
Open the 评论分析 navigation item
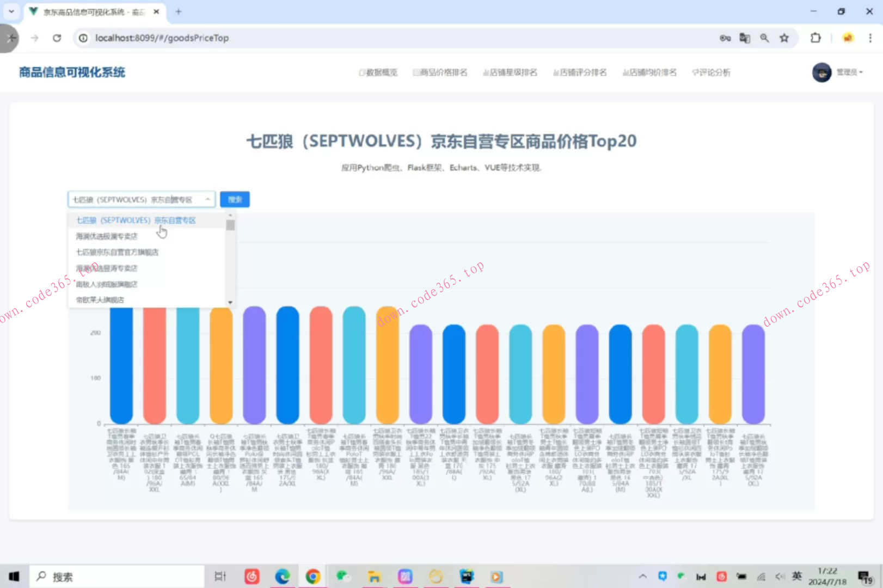(711, 72)
